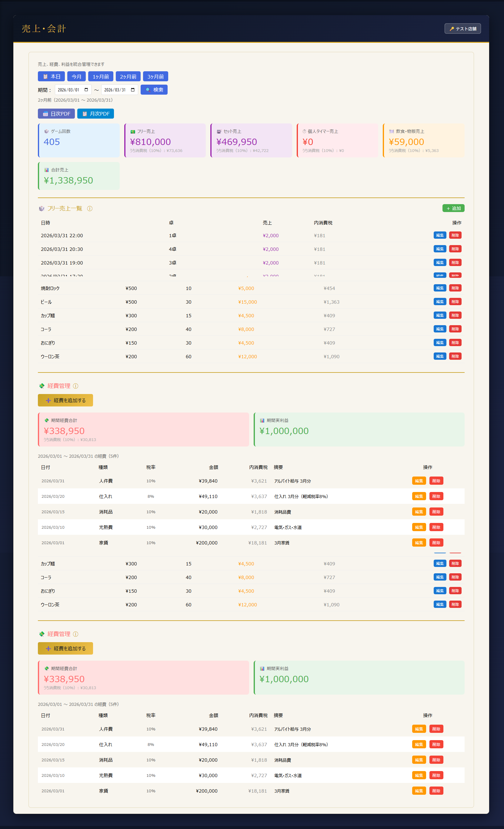
Task: Edit the 2026/03/31 22:00 free sales row
Action: click(440, 235)
